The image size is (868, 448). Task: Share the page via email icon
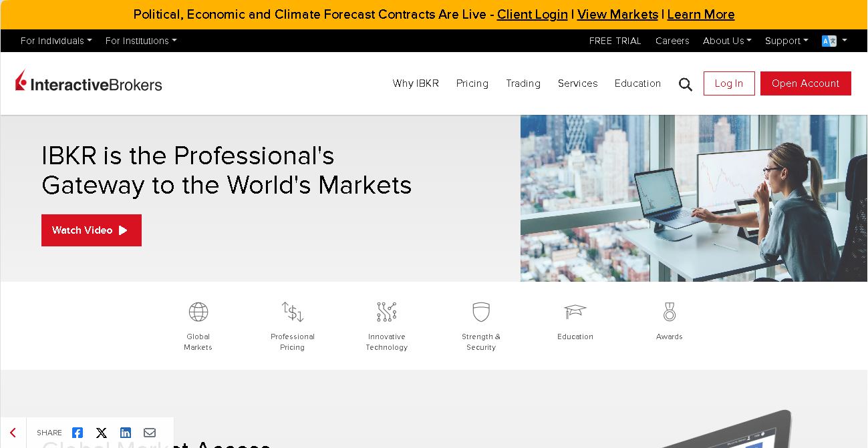(150, 433)
